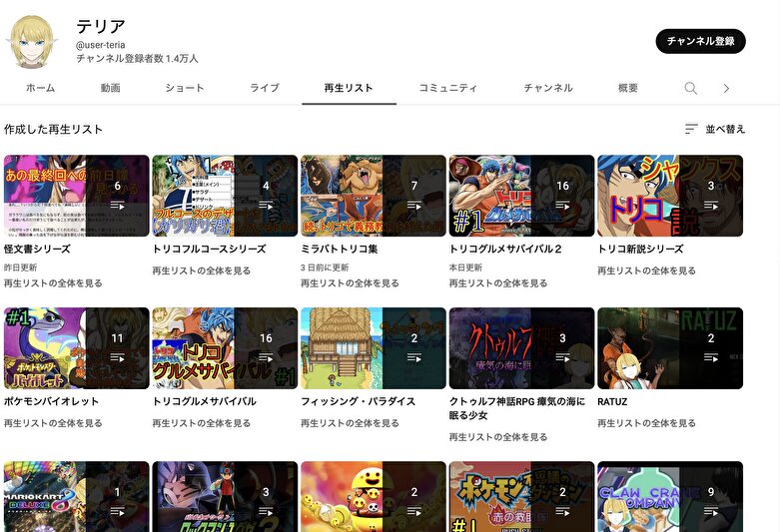
Task: Click the フィッシング・パラダイス title link
Action: click(x=358, y=401)
